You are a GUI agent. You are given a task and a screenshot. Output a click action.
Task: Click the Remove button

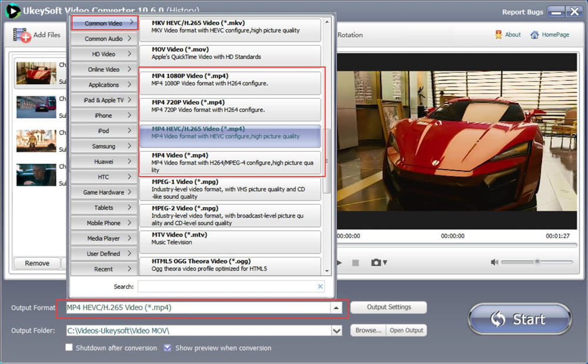coord(36,263)
